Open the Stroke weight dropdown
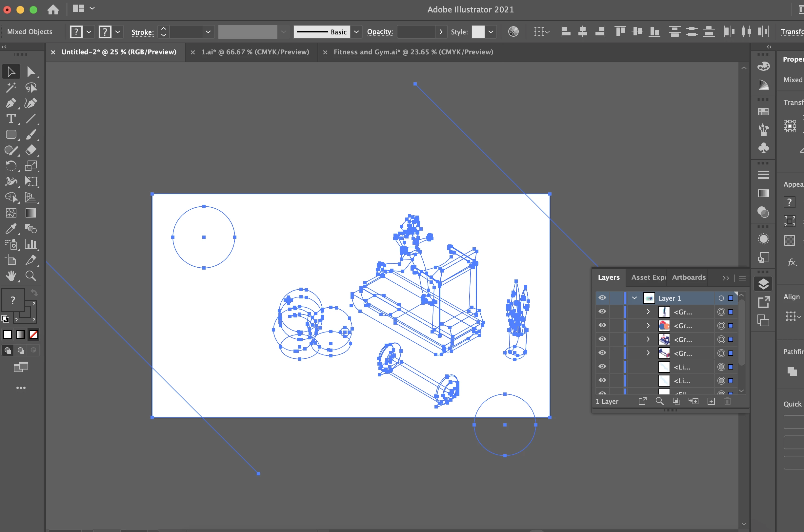Image resolution: width=804 pixels, height=532 pixels. tap(208, 32)
